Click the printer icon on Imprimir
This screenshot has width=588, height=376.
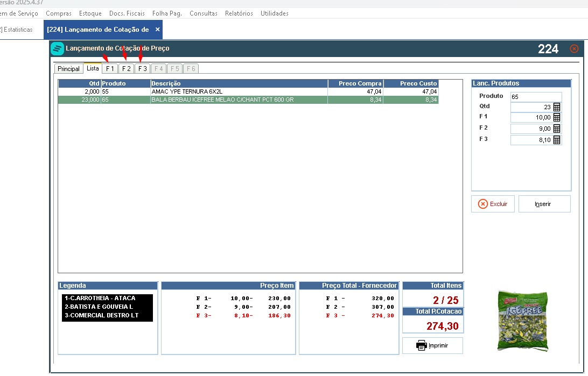pyautogui.click(x=422, y=345)
